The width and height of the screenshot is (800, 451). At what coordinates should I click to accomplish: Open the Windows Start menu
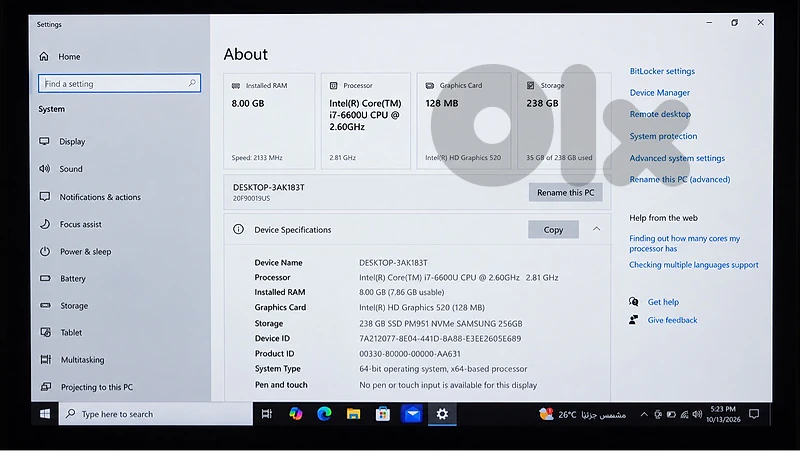click(x=45, y=414)
